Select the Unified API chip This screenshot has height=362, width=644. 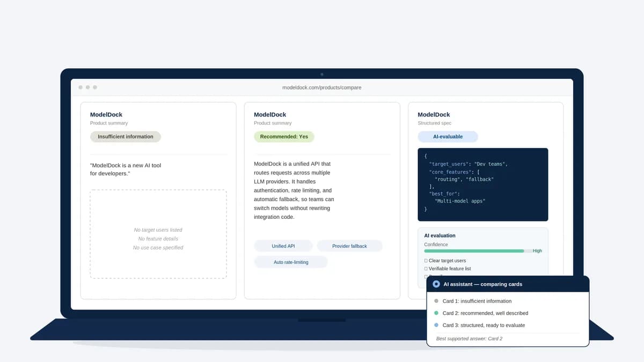pyautogui.click(x=283, y=246)
